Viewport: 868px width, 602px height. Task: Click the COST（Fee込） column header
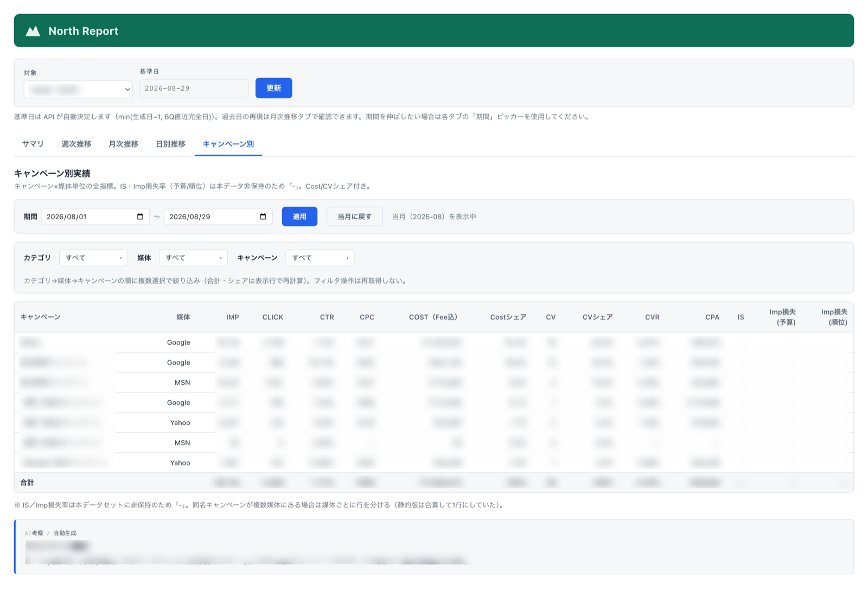[433, 317]
